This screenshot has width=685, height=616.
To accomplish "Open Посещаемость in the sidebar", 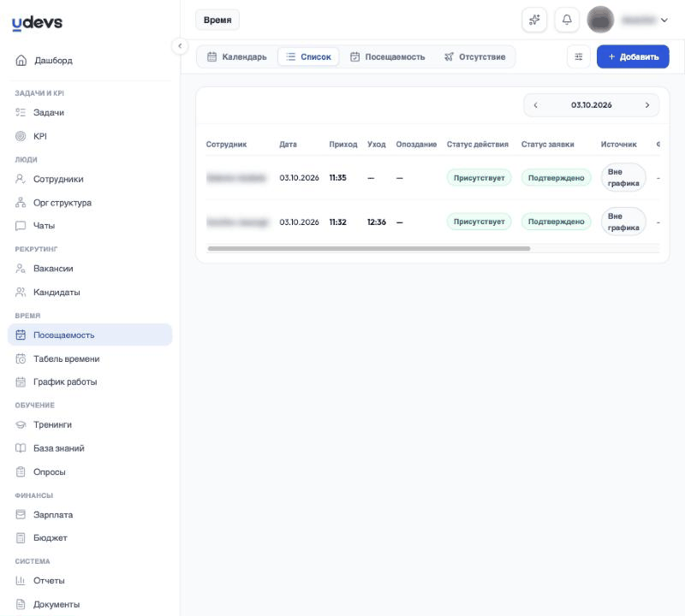I will tap(90, 335).
